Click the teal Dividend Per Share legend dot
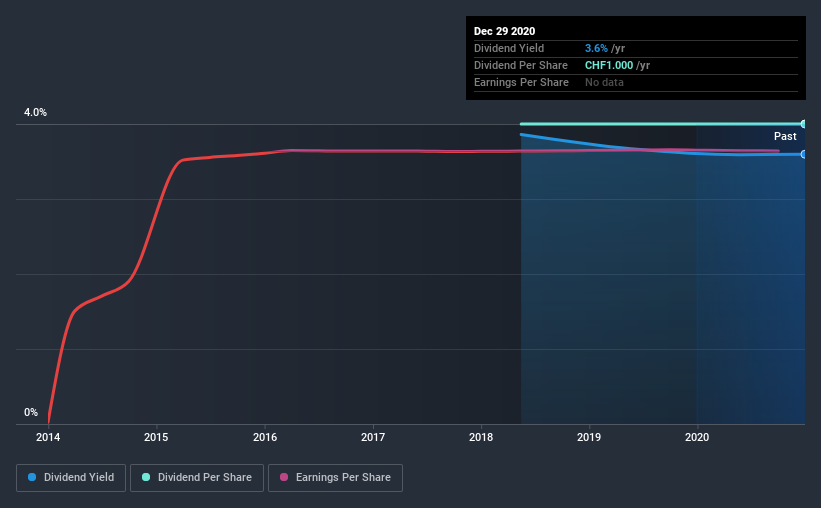Image resolution: width=821 pixels, height=508 pixels. (146, 477)
